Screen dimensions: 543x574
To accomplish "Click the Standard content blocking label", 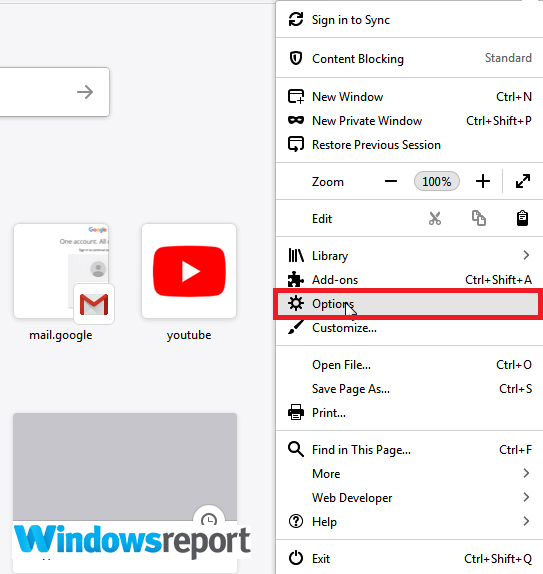I will 508,58.
